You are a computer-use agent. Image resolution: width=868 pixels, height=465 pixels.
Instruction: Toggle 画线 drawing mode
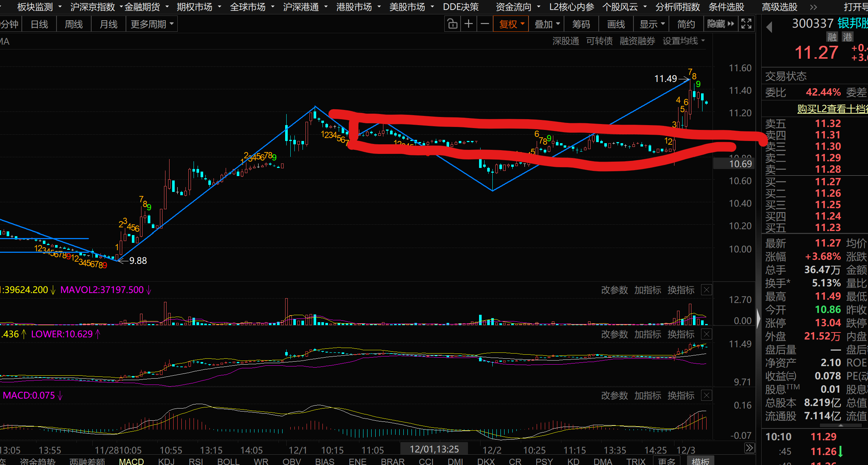point(616,24)
